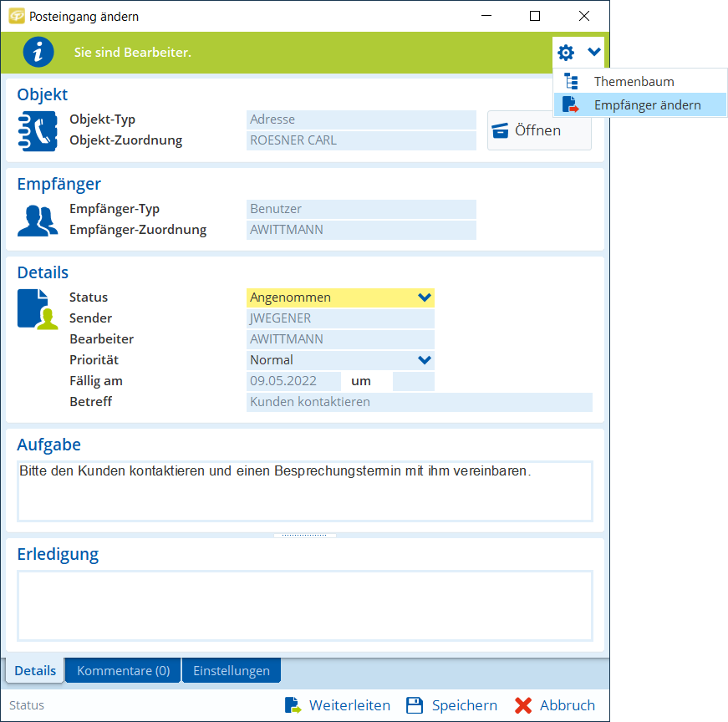Click the Empfänger users icon
This screenshot has width=728, height=722.
tap(38, 221)
